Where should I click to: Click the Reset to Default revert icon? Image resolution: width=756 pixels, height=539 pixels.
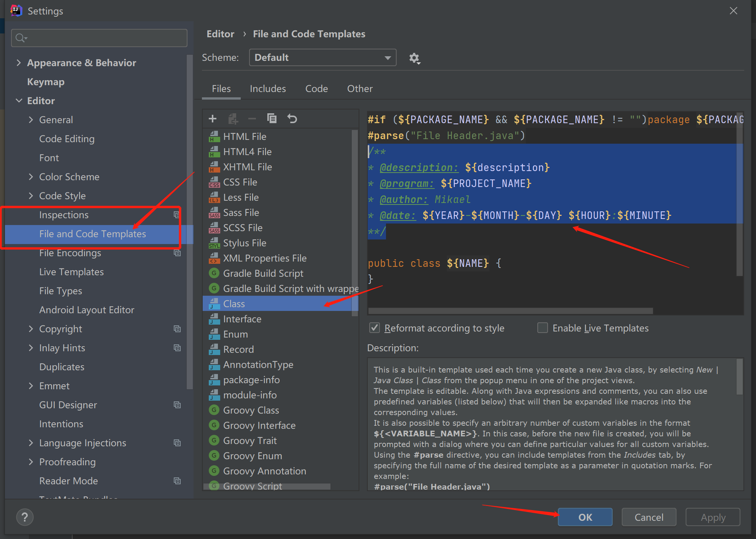point(292,119)
